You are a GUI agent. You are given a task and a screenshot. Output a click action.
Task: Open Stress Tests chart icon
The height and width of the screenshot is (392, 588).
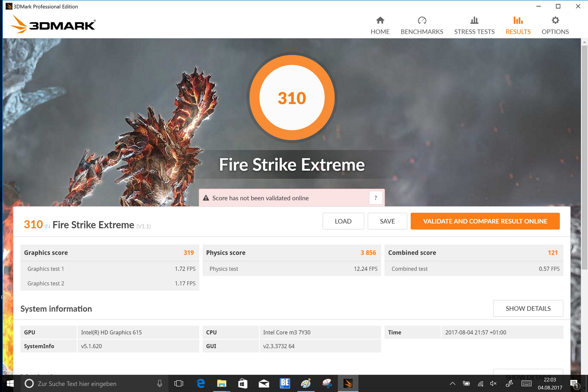474,21
